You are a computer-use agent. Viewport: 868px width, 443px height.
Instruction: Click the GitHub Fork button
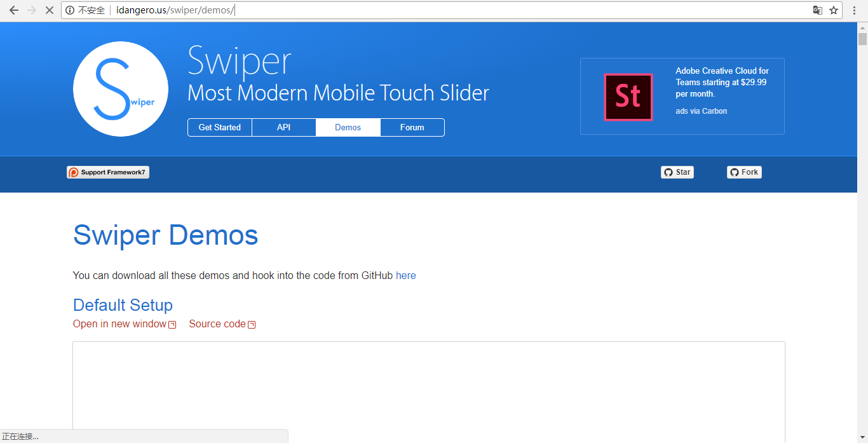coord(744,172)
